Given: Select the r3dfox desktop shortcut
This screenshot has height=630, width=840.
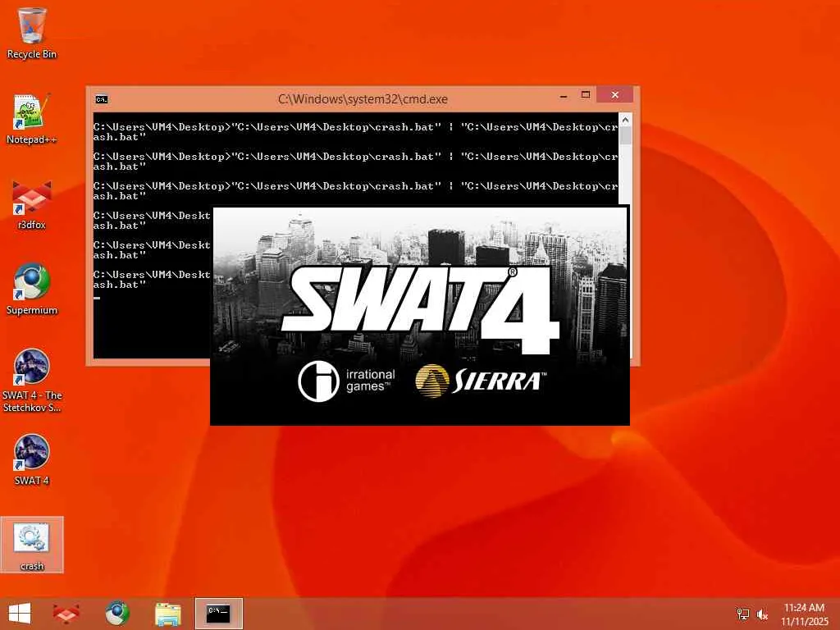Looking at the screenshot, I should (32, 204).
